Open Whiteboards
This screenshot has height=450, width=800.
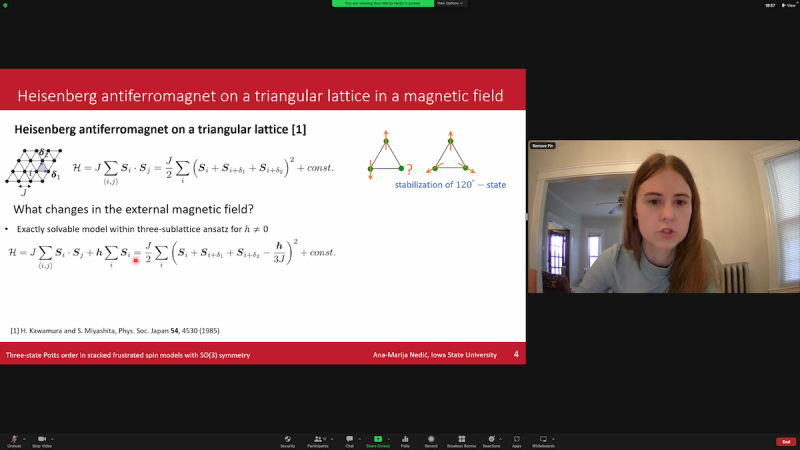coord(543,441)
